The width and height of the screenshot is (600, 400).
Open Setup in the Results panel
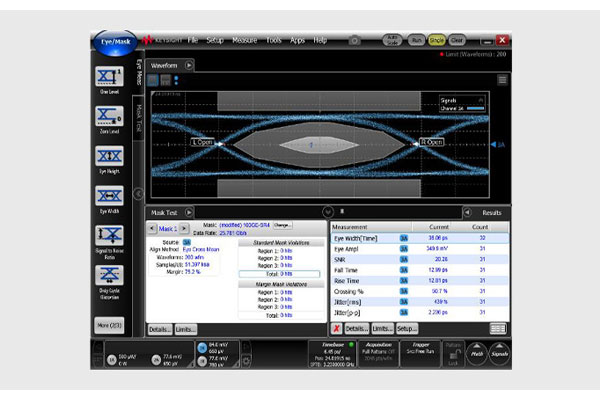(407, 328)
